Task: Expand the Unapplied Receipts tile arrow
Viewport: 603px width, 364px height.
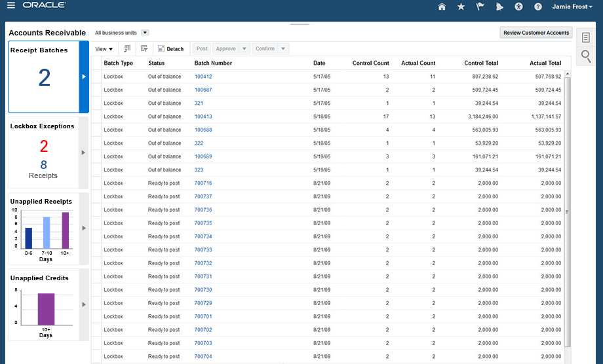Action: click(x=83, y=228)
